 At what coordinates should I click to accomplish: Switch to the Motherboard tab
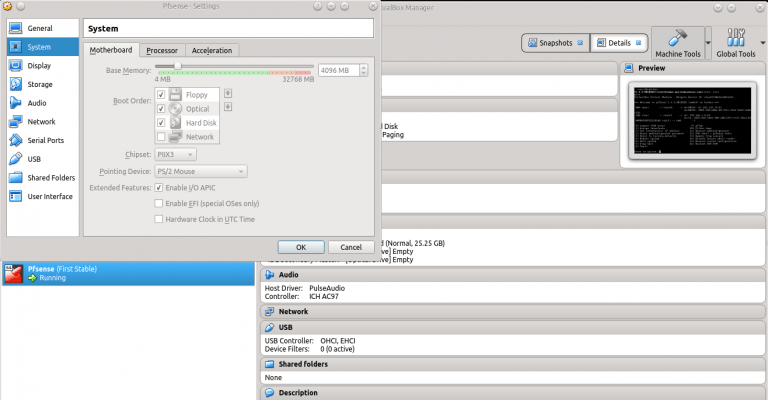[x=111, y=50]
